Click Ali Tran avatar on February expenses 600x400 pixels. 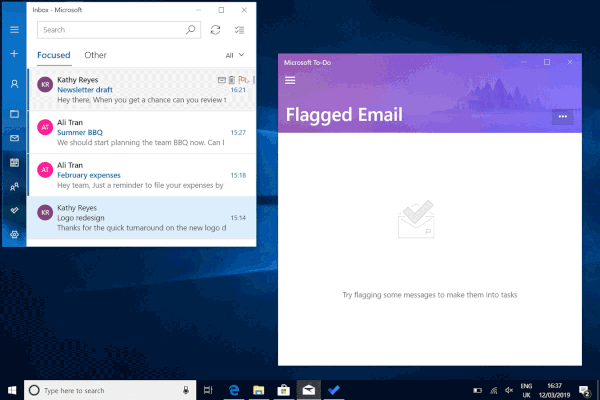pyautogui.click(x=45, y=170)
